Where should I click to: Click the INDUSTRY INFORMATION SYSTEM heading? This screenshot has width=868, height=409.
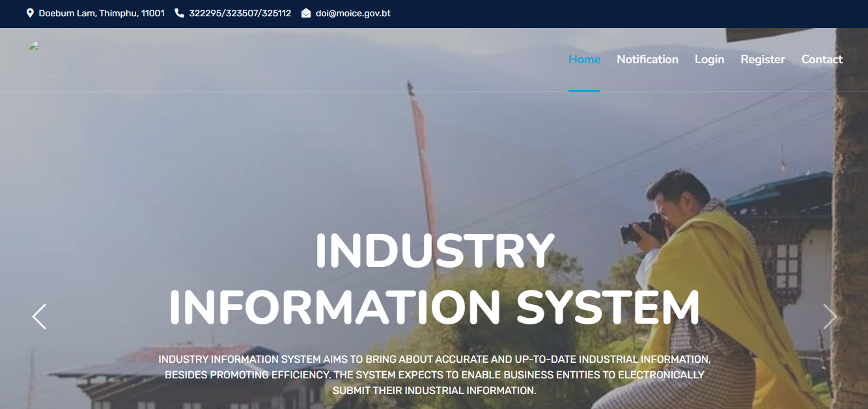coord(434,279)
